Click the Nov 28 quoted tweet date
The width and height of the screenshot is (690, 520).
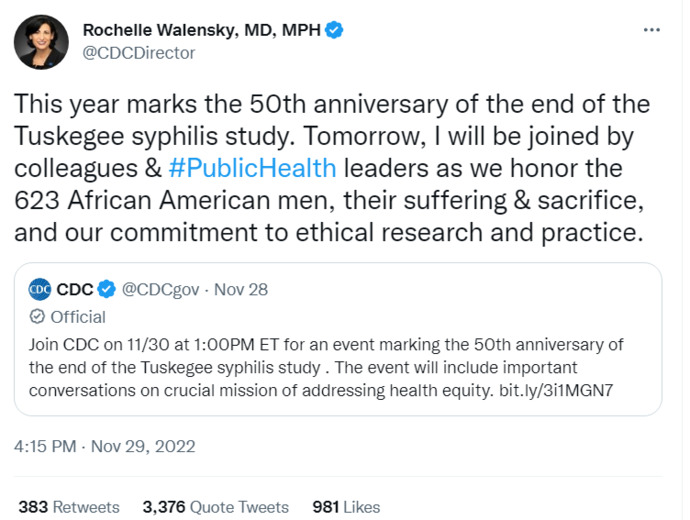pyautogui.click(x=241, y=289)
